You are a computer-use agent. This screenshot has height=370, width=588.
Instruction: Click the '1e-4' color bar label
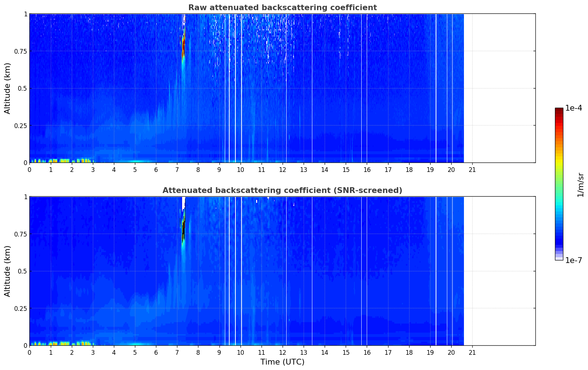[573, 108]
